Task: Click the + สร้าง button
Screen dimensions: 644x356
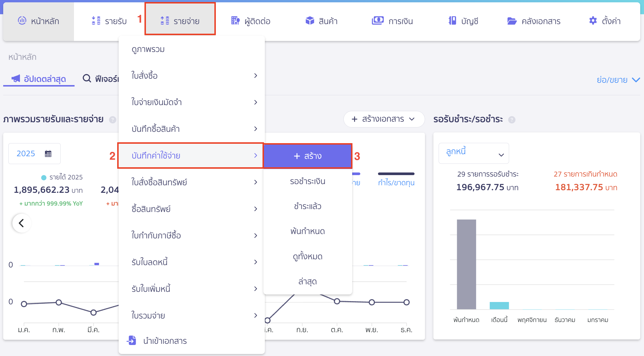Action: pyautogui.click(x=307, y=156)
